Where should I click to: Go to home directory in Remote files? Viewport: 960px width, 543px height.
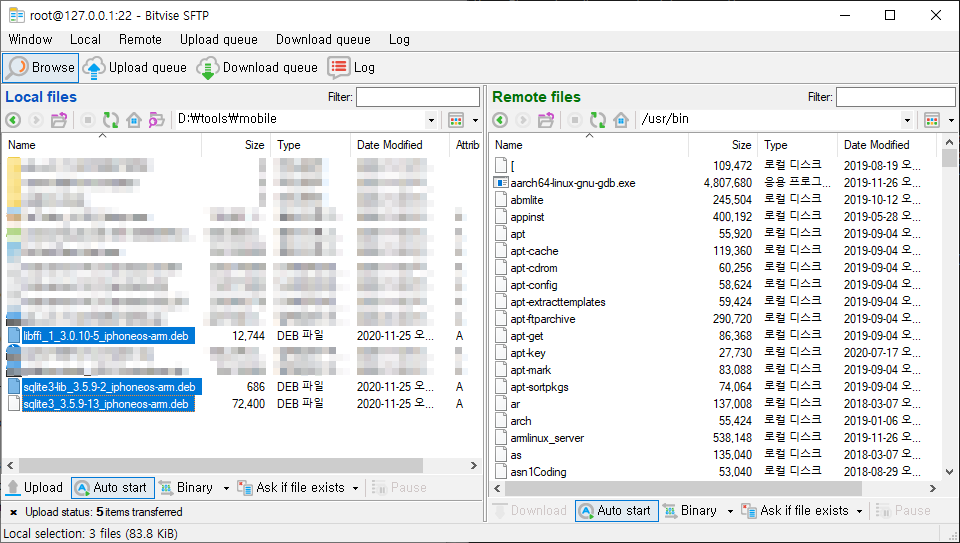coord(621,119)
